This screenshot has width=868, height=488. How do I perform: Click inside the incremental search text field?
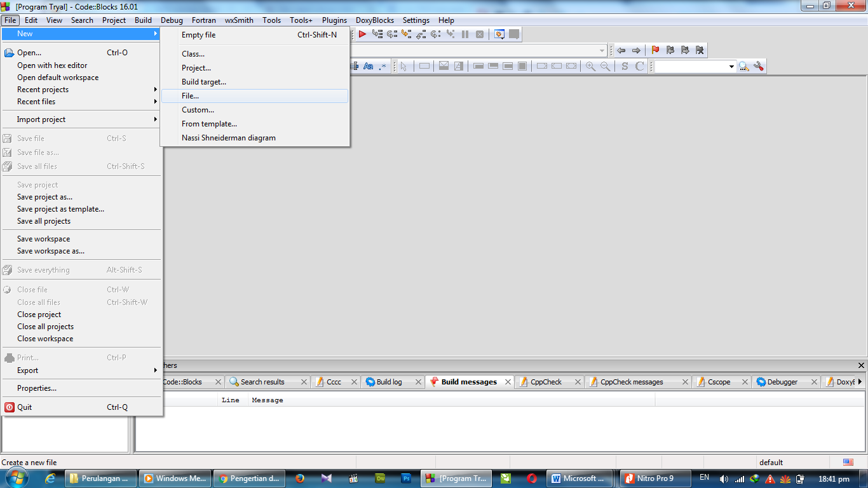[x=693, y=66]
